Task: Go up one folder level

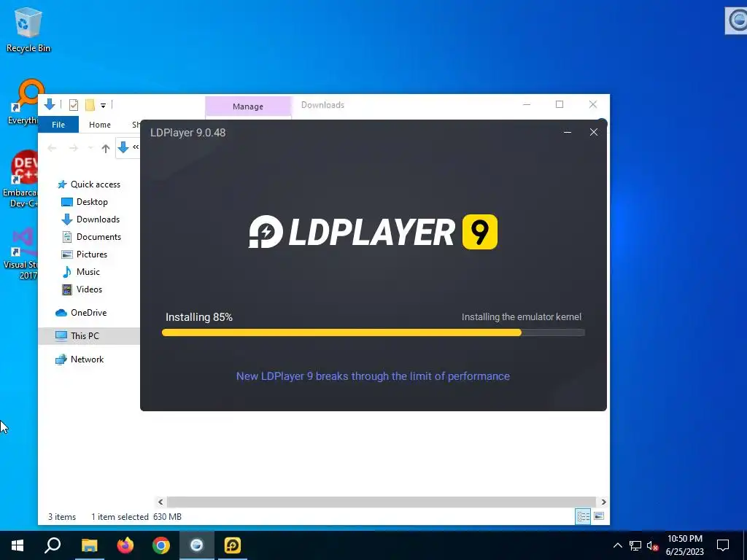Action: (106, 148)
